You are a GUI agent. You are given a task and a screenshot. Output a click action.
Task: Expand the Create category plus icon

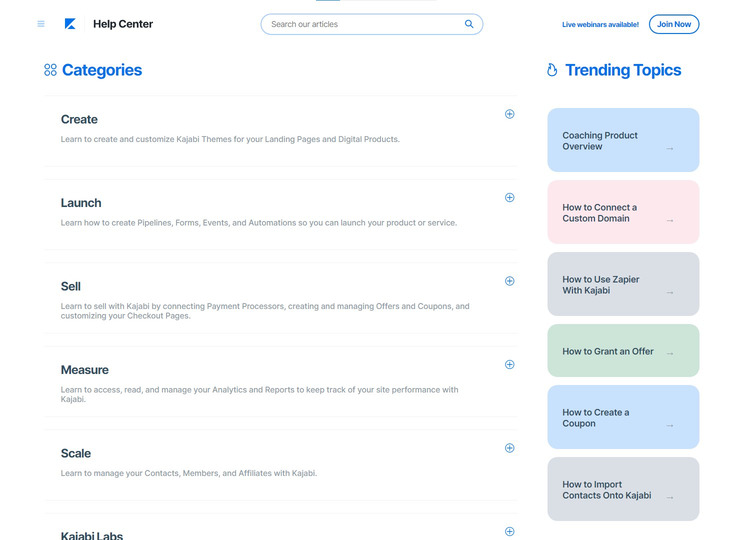point(509,114)
